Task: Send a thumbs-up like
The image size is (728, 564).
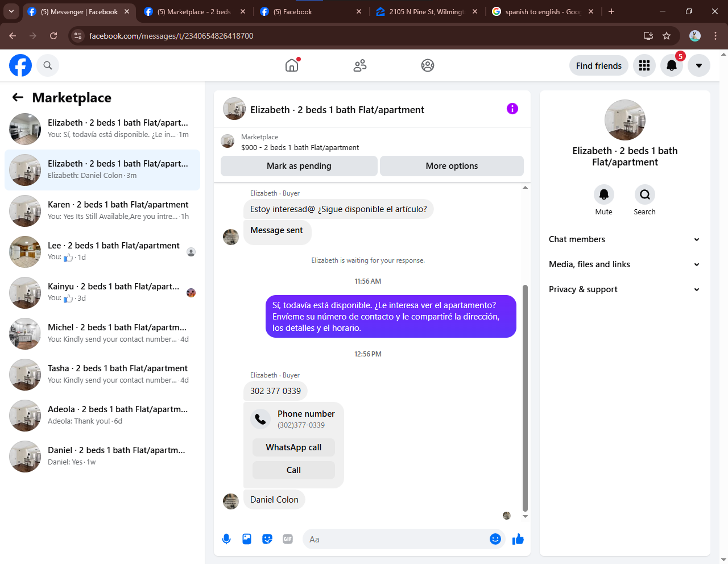Action: 518,539
